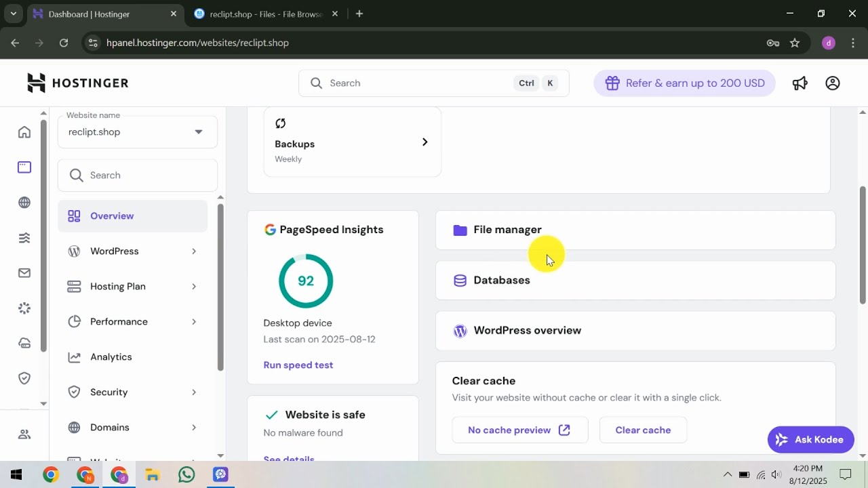Screen dimensions: 868x488
Task: Click the main page vertical scrollbar
Action: pos(863,245)
